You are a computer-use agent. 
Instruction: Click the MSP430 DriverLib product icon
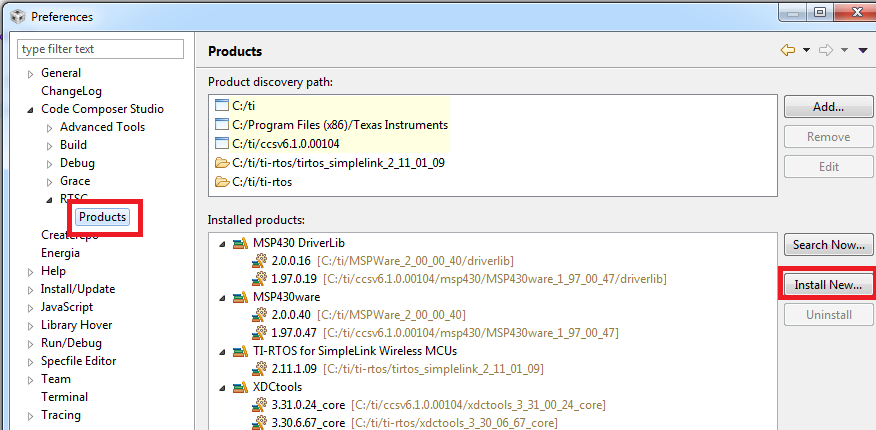pyautogui.click(x=240, y=243)
